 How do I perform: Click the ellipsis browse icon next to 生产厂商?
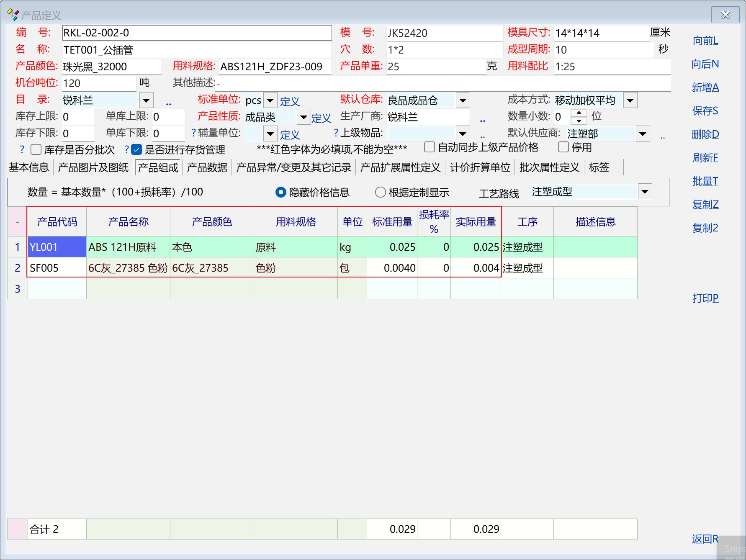point(483,120)
